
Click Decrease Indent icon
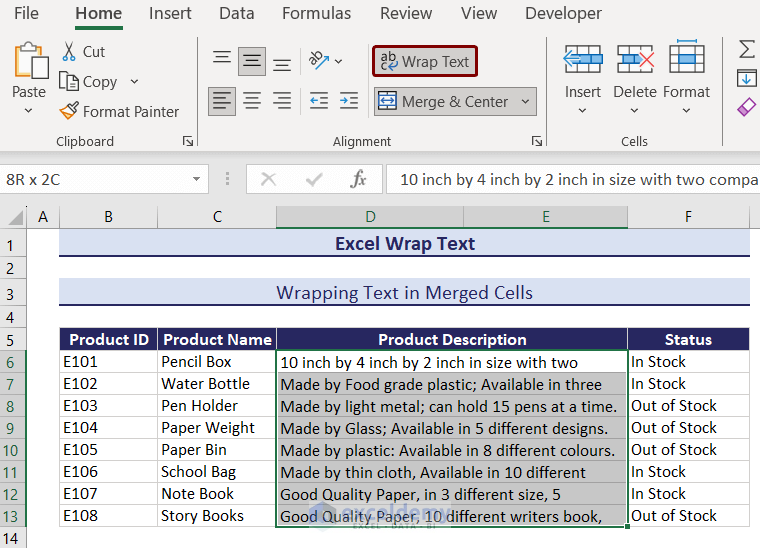[x=319, y=101]
